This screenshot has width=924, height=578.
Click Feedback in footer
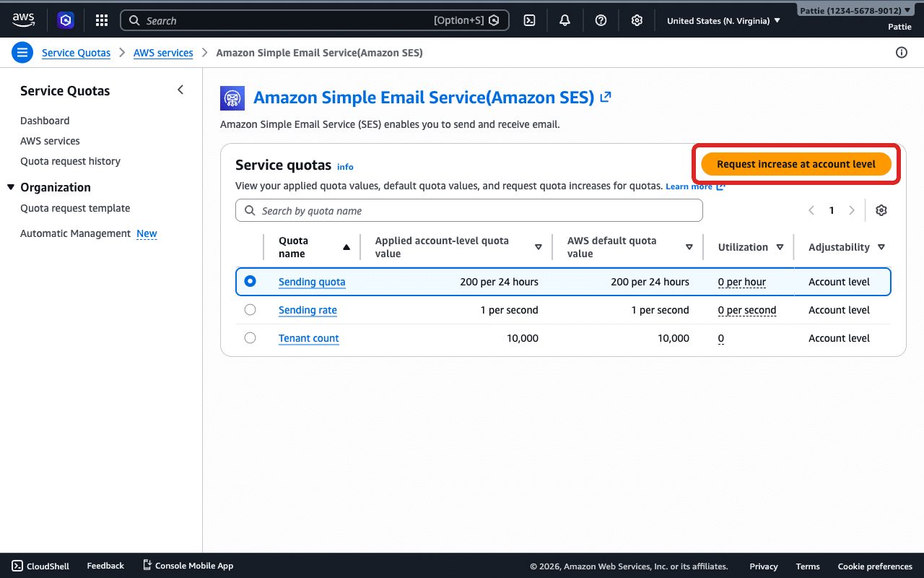click(105, 566)
